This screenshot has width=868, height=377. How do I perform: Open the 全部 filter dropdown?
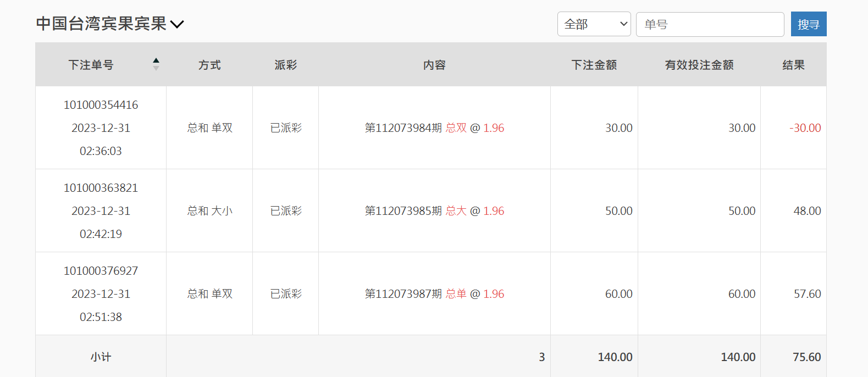click(x=594, y=24)
